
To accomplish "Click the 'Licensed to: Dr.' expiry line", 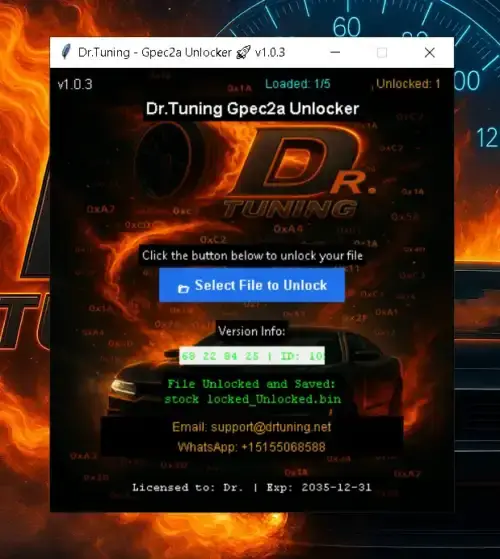I will (252, 487).
